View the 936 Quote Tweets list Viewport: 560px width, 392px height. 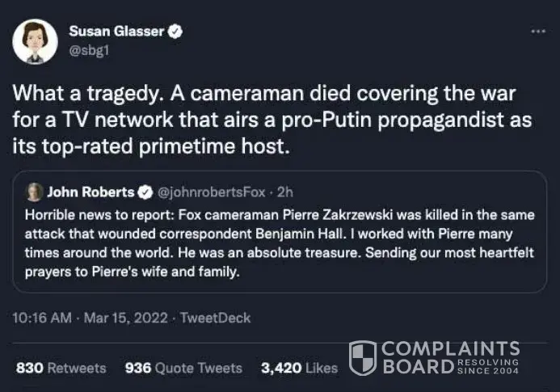coord(183,368)
